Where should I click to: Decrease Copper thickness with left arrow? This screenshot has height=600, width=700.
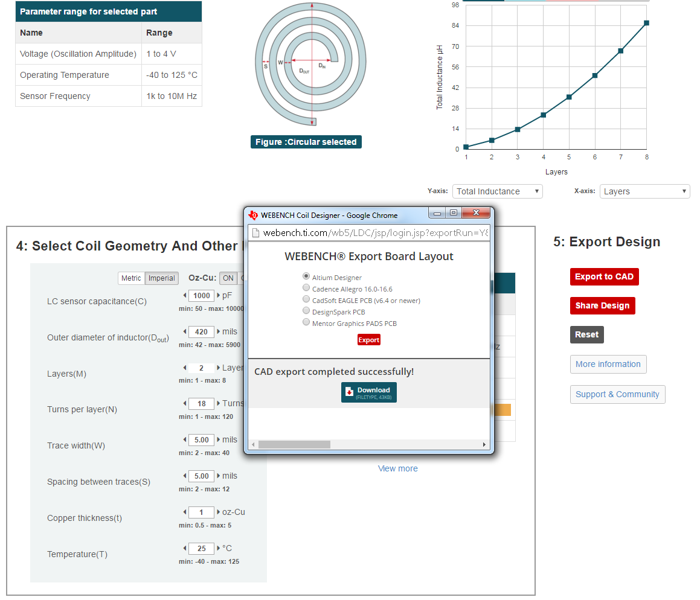pyautogui.click(x=185, y=512)
